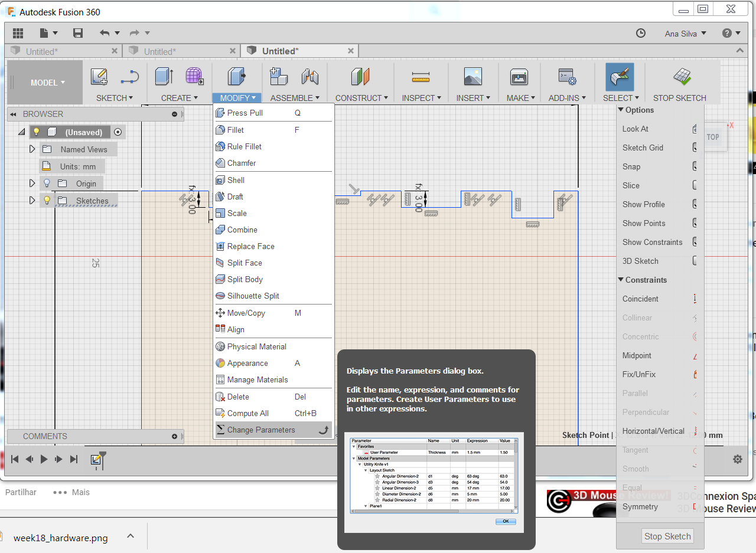Click the Measure ruler icon in Inspect
The width and height of the screenshot is (756, 553).
(x=421, y=77)
